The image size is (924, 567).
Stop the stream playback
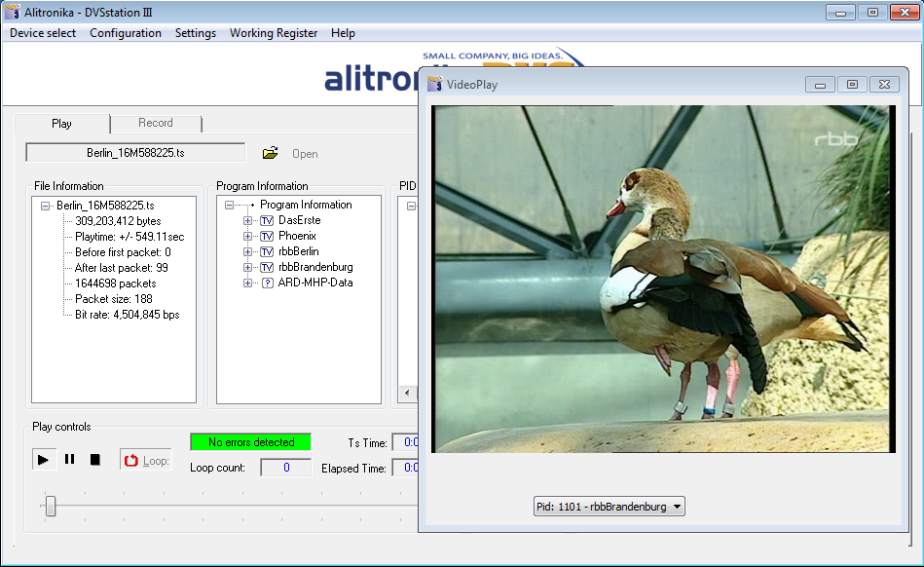(x=95, y=460)
